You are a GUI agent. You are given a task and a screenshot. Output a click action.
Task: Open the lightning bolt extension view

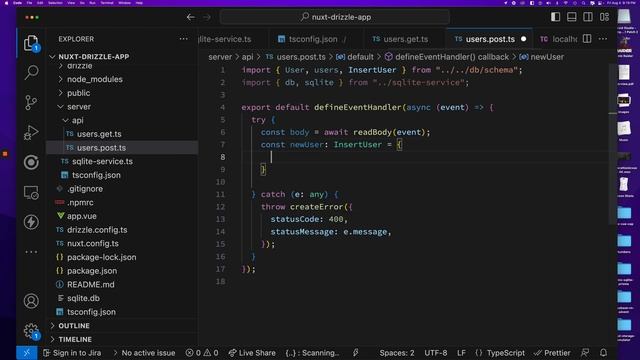31,222
